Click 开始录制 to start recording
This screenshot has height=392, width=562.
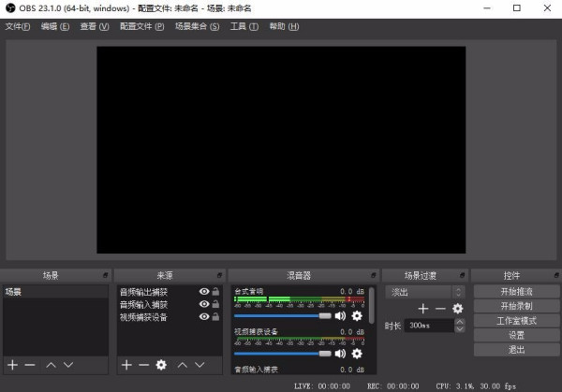click(516, 306)
